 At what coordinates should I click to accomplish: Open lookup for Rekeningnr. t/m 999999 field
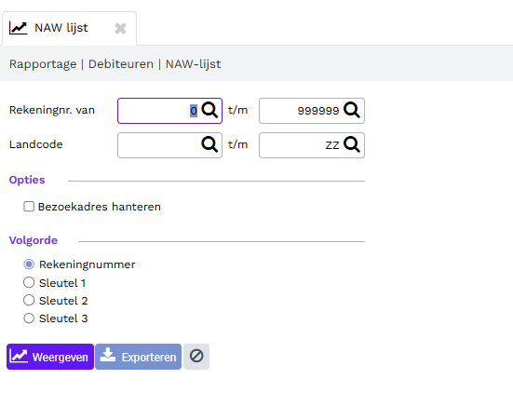[352, 110]
